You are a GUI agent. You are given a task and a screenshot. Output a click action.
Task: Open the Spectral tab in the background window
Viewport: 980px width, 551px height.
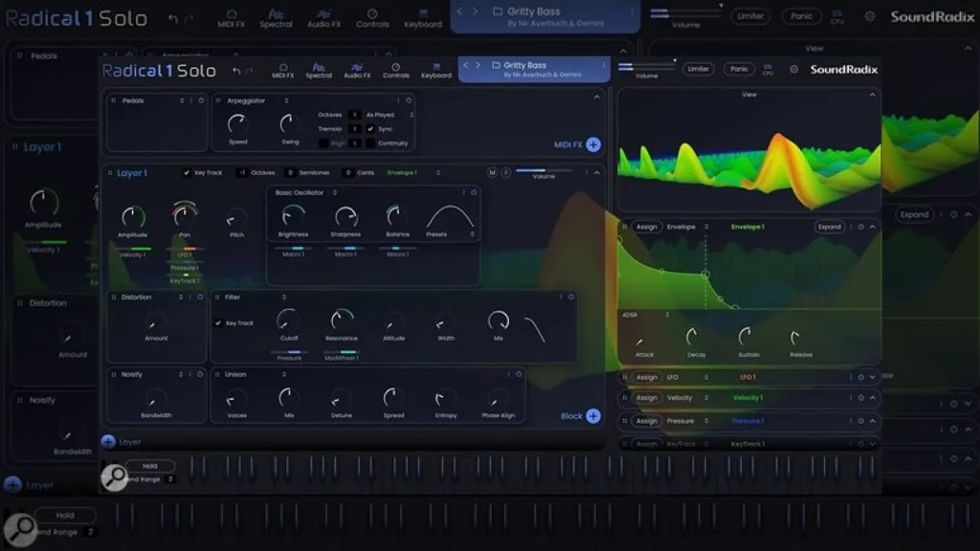tap(276, 18)
